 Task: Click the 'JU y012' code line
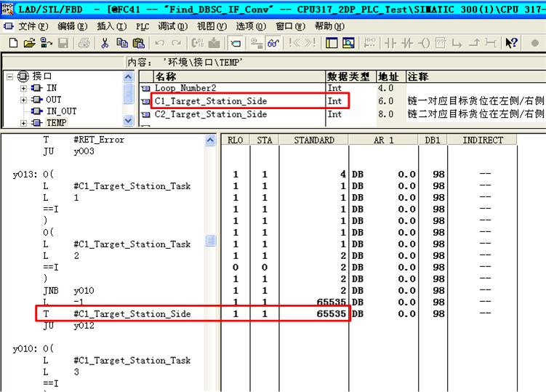point(68,325)
